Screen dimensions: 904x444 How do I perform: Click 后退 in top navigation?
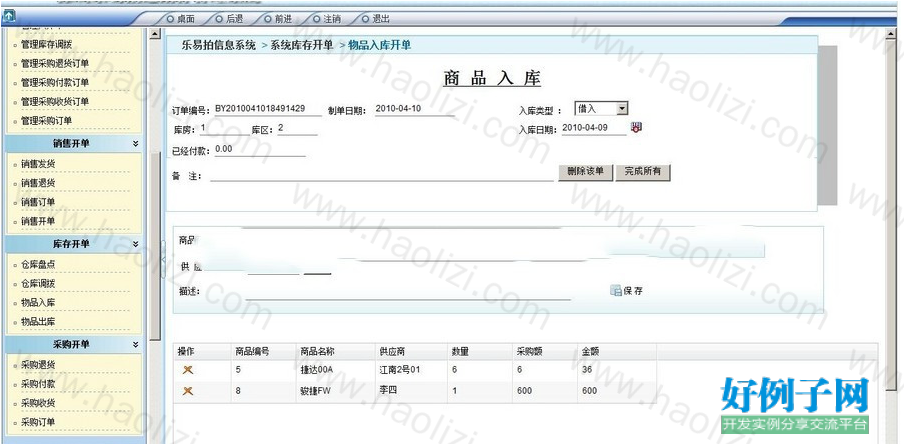tap(229, 19)
